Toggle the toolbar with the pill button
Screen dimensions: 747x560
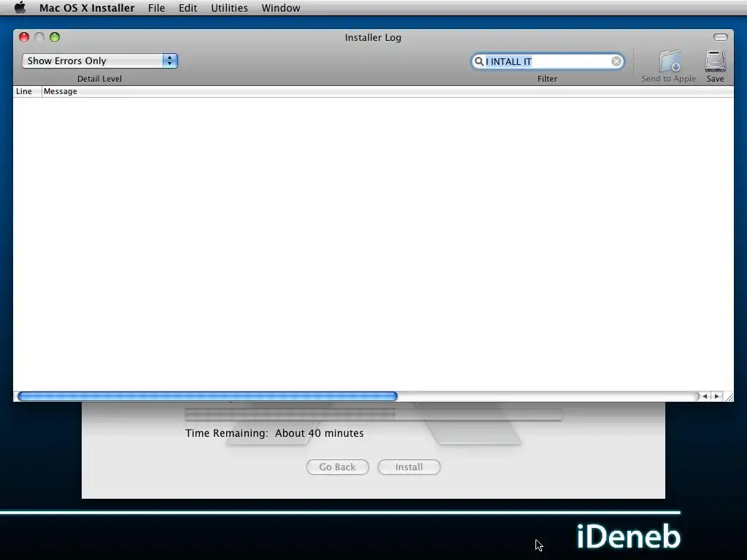click(720, 37)
